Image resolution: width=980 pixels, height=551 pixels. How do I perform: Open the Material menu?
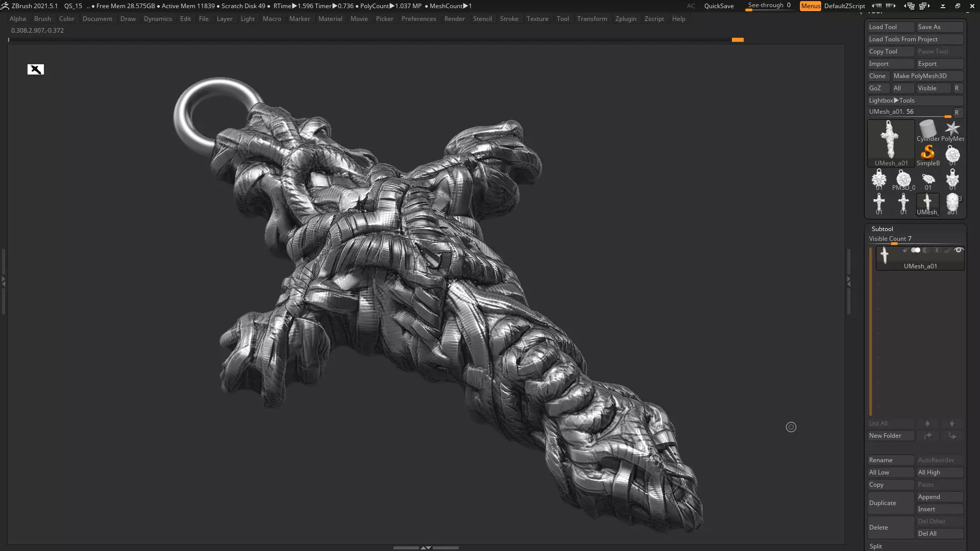330,19
